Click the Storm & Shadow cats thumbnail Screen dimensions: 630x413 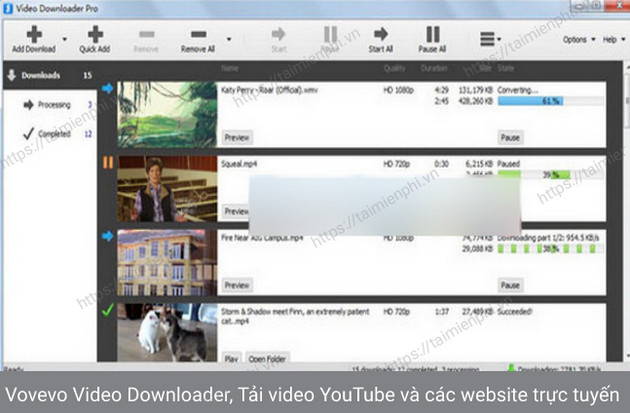pyautogui.click(x=167, y=333)
